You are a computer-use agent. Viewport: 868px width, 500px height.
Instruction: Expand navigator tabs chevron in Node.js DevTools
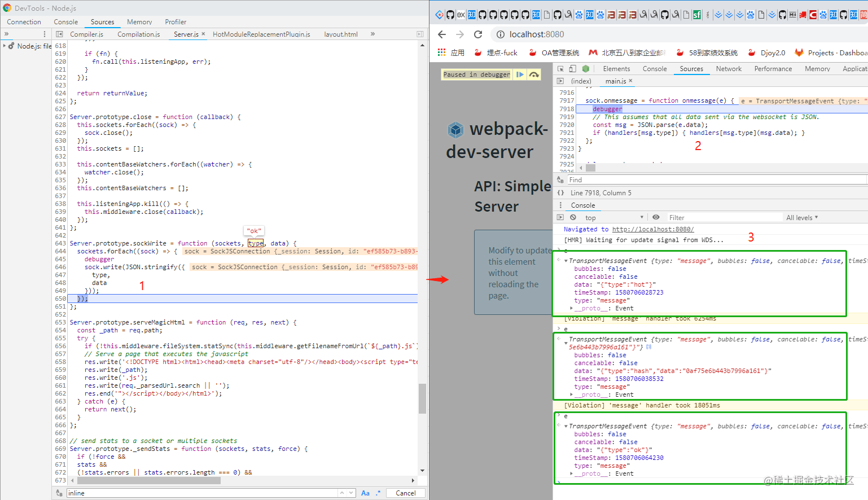click(7, 34)
